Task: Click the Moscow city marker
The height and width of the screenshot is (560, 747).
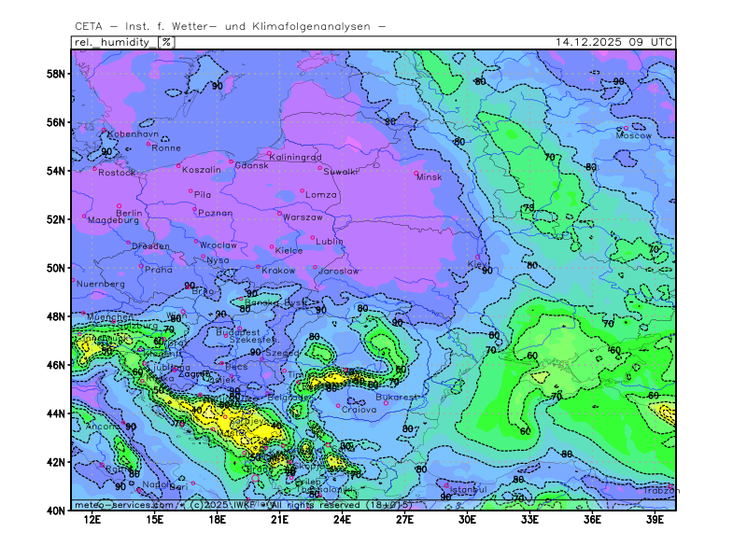Action: 619,129
